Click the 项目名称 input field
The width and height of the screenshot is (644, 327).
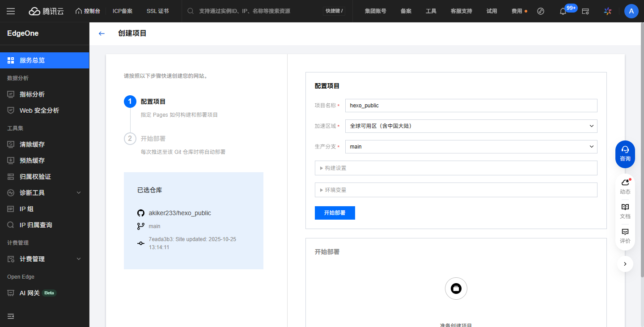471,106
